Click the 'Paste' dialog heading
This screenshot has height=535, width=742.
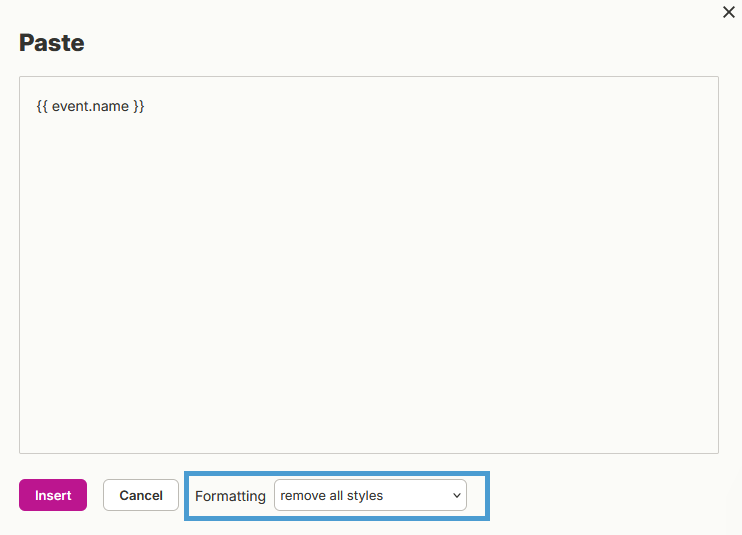coord(52,43)
